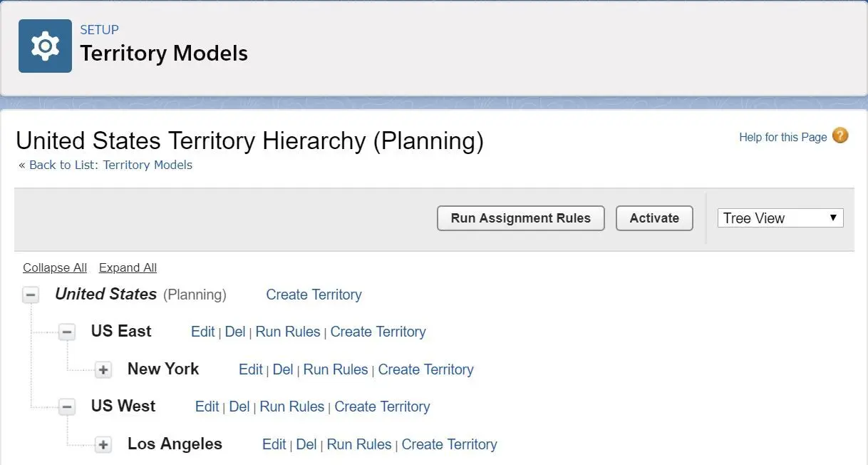The height and width of the screenshot is (465, 868).
Task: Collapse the US West territory node
Action: (67, 407)
